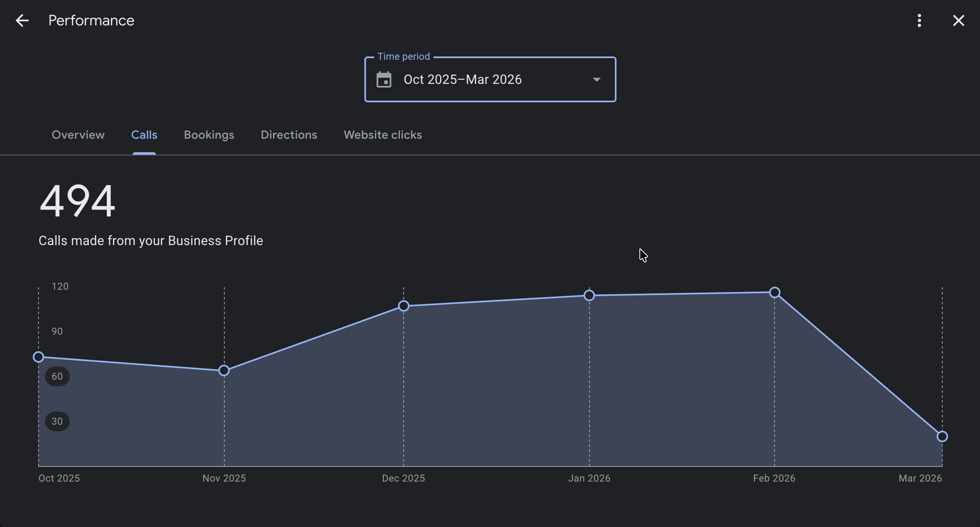This screenshot has width=980, height=527.
Task: Open the Bookings tab
Action: [x=209, y=135]
